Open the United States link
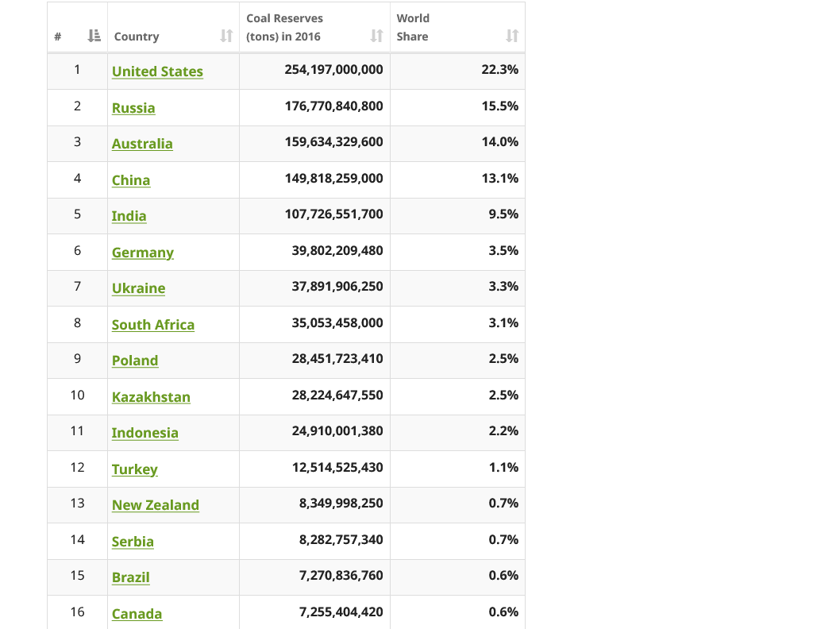The width and height of the screenshot is (840, 629). [157, 71]
